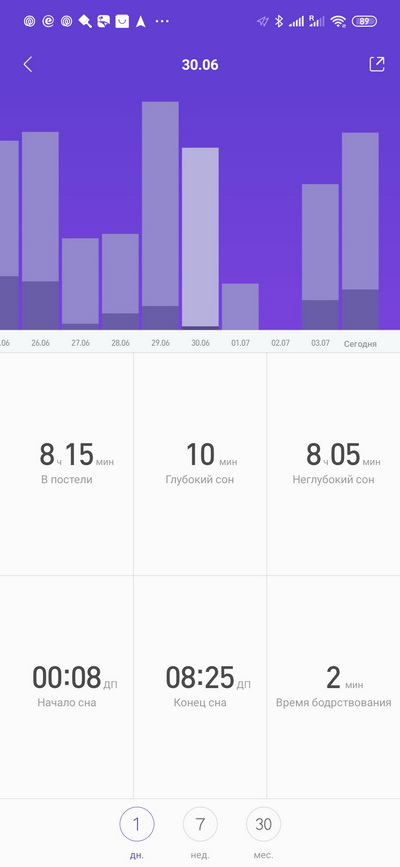Tap the shopping bag notification icon
The width and height of the screenshot is (400, 867).
tap(122, 22)
